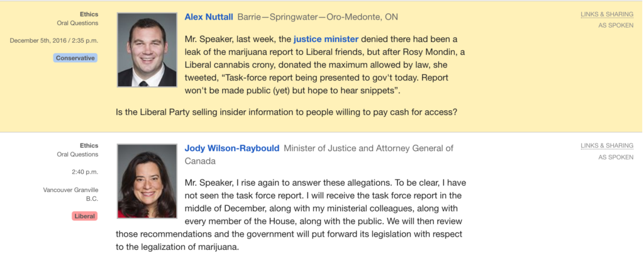Click Oral Questions under the first Ethics heading

(77, 23)
